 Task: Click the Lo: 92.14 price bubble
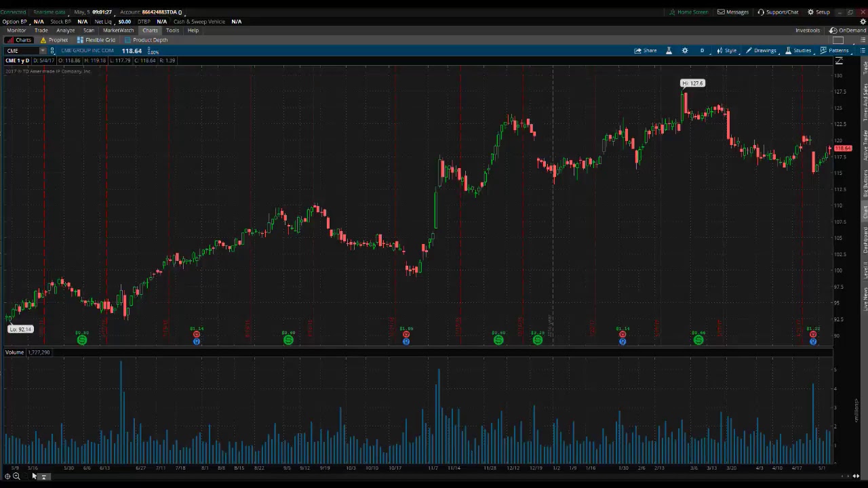pyautogui.click(x=20, y=329)
